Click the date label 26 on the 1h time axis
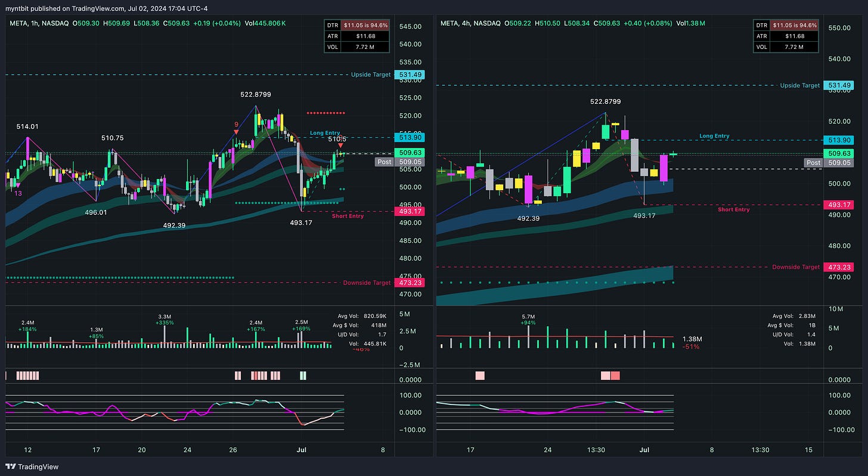The image size is (868, 476). tap(232, 450)
